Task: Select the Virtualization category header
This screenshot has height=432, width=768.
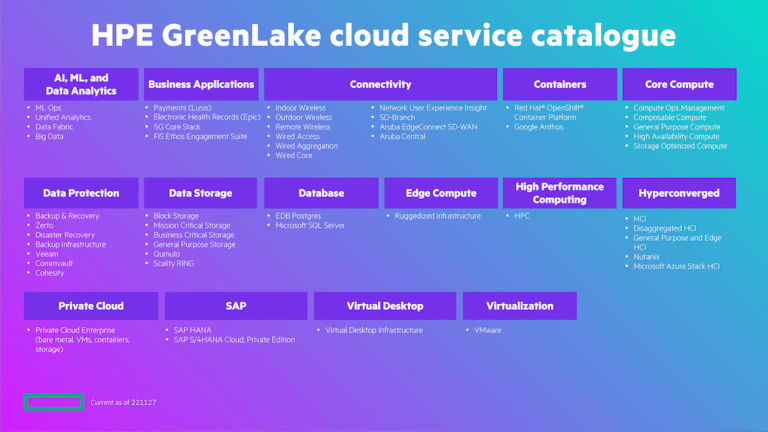Action: tap(520, 306)
